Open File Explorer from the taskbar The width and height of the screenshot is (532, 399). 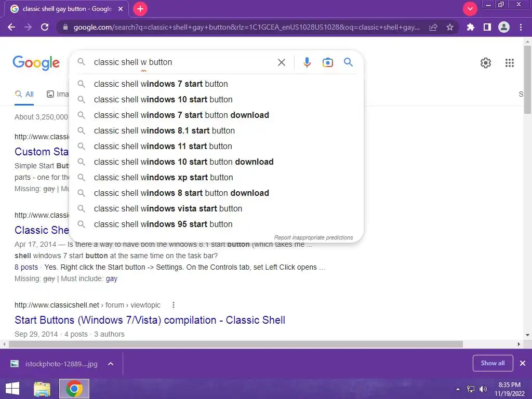click(42, 389)
